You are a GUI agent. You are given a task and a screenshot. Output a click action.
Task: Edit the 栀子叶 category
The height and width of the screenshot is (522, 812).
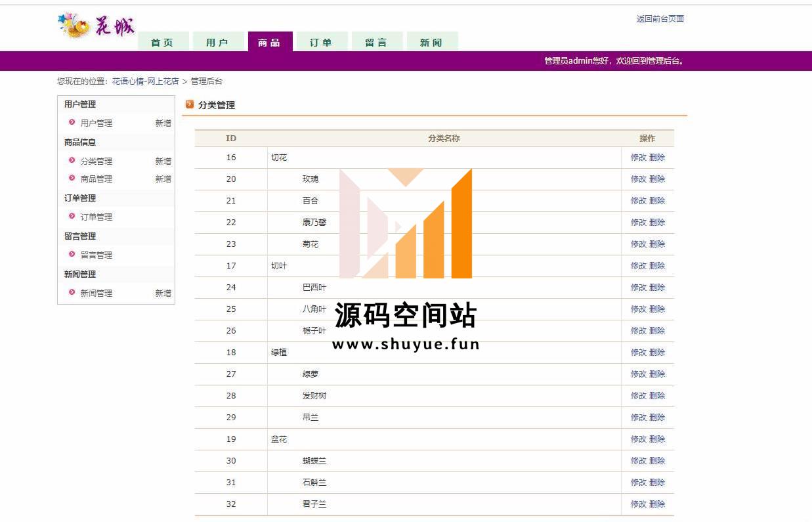coord(639,331)
